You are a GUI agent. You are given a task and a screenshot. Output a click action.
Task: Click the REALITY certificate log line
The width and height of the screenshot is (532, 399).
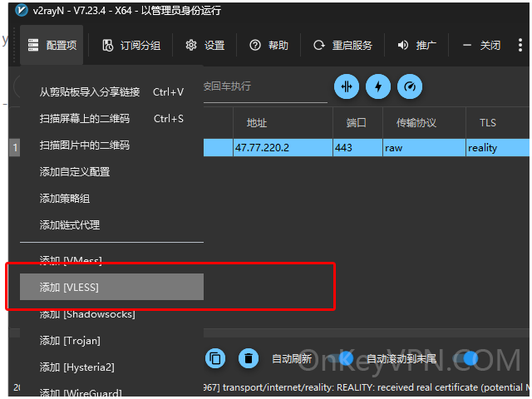[x=367, y=387]
